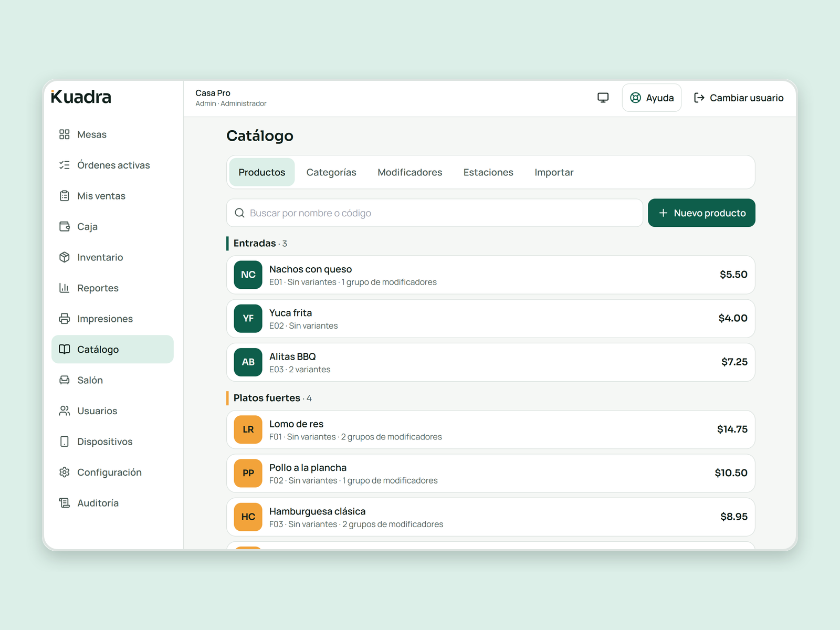Select the Alitas BBQ product name
This screenshot has height=630, width=840.
pyautogui.click(x=292, y=356)
